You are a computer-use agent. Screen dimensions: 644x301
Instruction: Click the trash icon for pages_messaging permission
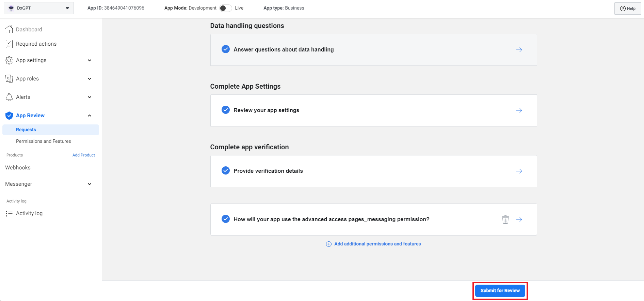click(x=505, y=220)
